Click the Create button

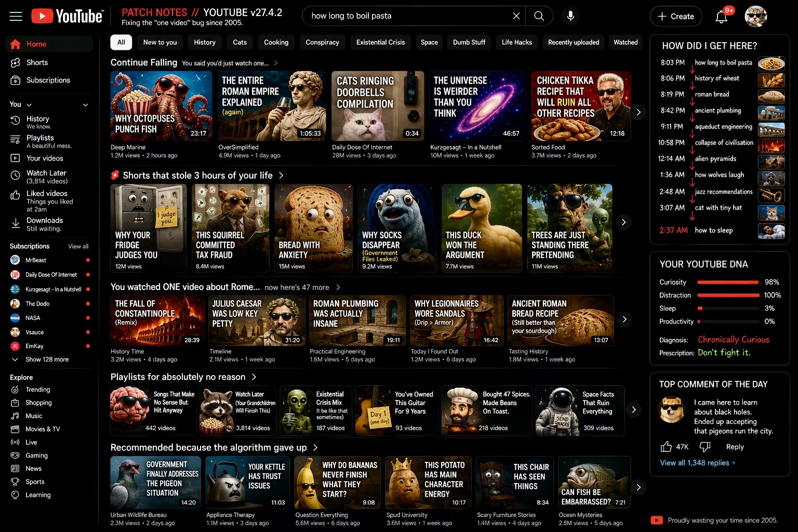coord(676,16)
